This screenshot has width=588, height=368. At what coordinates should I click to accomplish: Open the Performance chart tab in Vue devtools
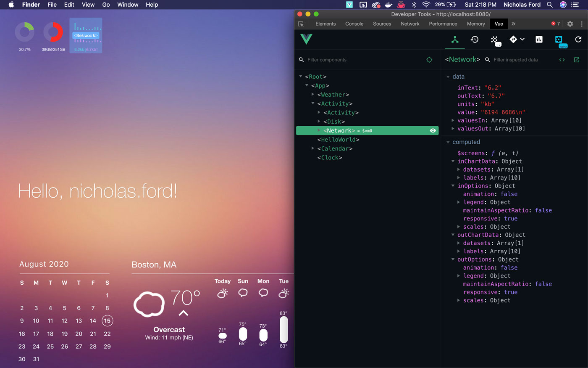(x=539, y=39)
